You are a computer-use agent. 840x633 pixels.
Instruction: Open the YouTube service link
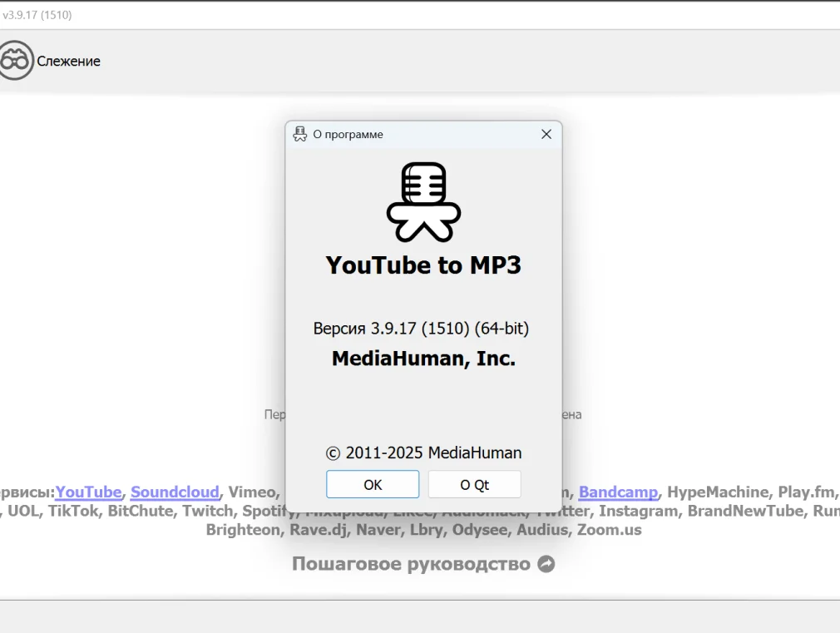click(x=88, y=492)
